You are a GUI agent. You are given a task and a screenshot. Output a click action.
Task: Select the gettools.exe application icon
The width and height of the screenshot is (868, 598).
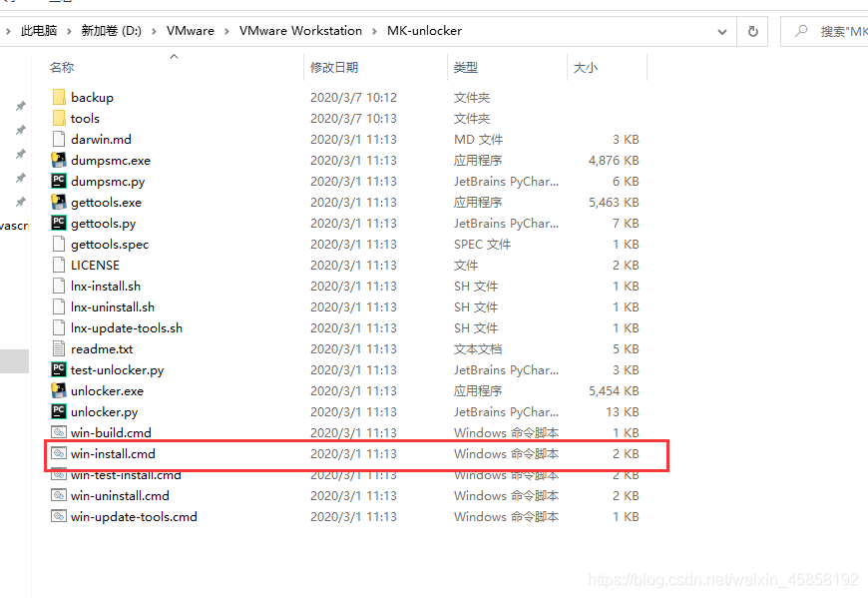pos(59,202)
